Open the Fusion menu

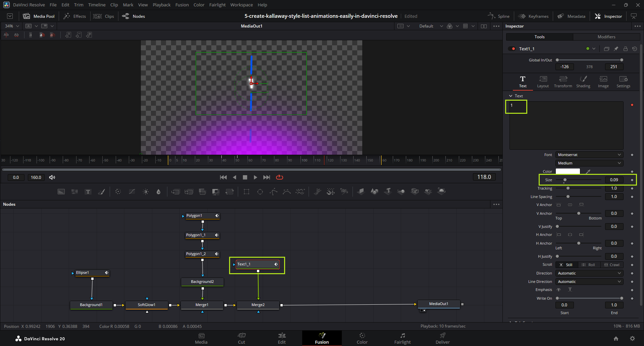[182, 5]
